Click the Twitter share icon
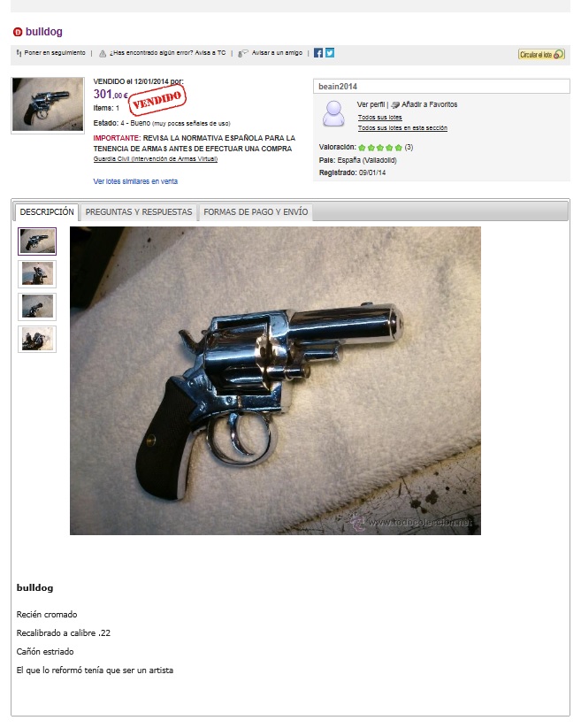581x728 pixels. tap(330, 53)
